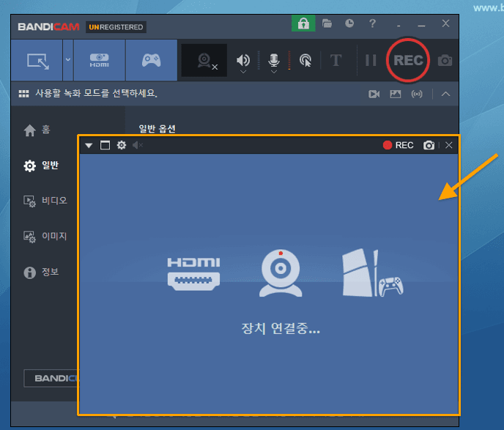Viewport: 504px width, 430px height.
Task: Open the output folder icon
Action: [327, 23]
